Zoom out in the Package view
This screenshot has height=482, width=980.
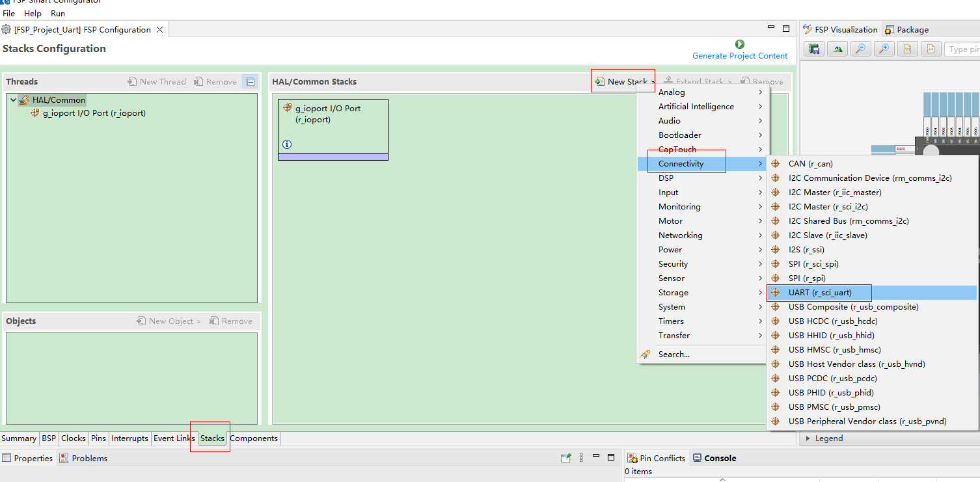pos(860,49)
